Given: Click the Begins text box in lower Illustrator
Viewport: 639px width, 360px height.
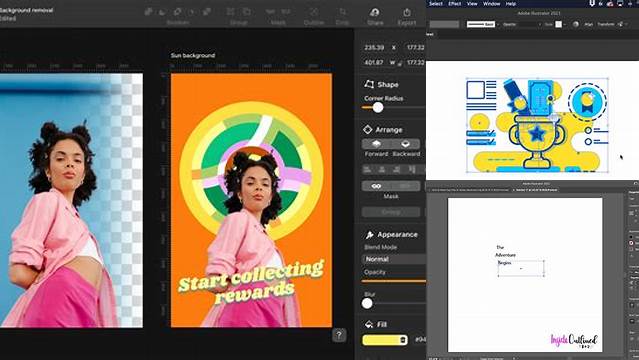Looking at the screenshot, I should coord(521,268).
